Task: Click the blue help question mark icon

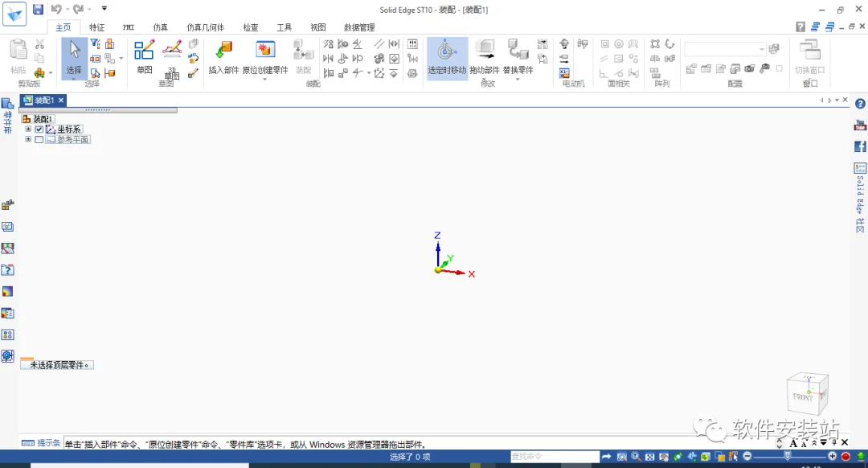Action: (x=860, y=104)
